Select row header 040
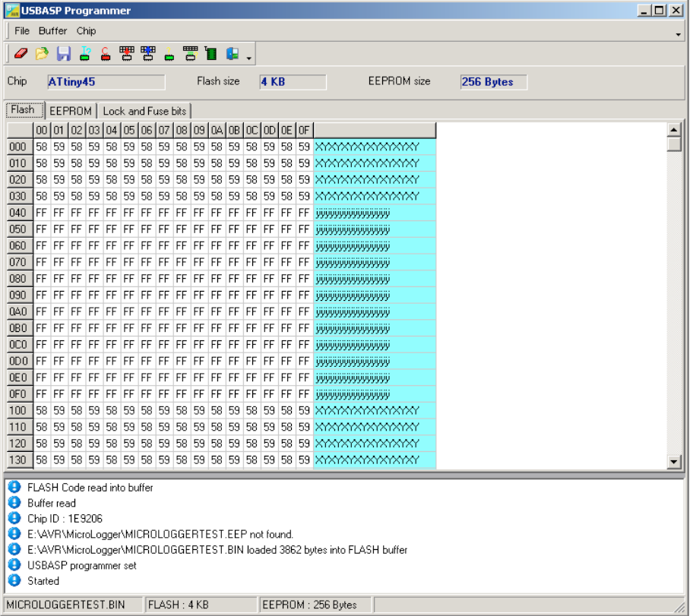Viewport: 690px width, 616px height. point(19,213)
